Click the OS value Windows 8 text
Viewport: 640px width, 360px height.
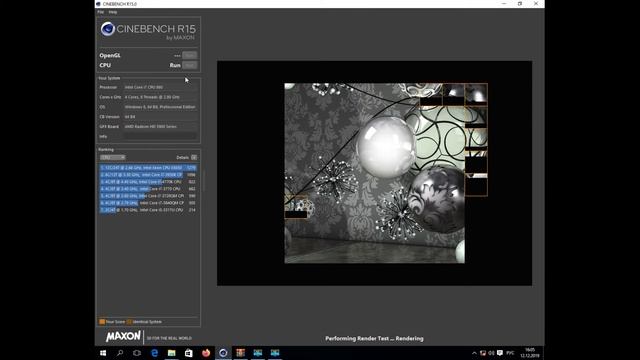[160, 107]
